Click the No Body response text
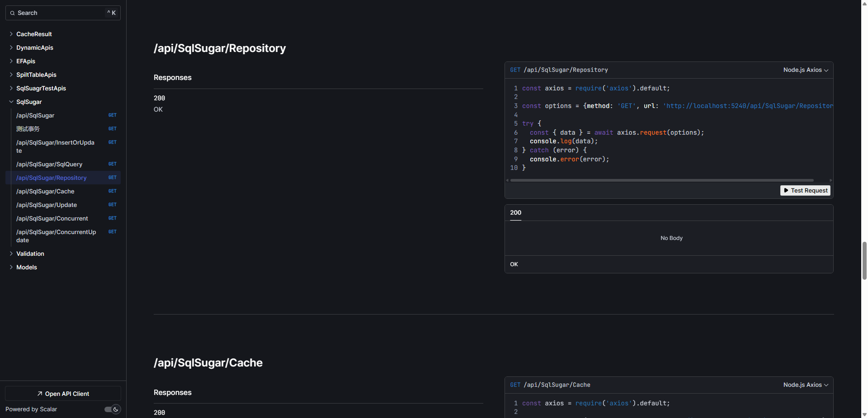 pos(671,238)
